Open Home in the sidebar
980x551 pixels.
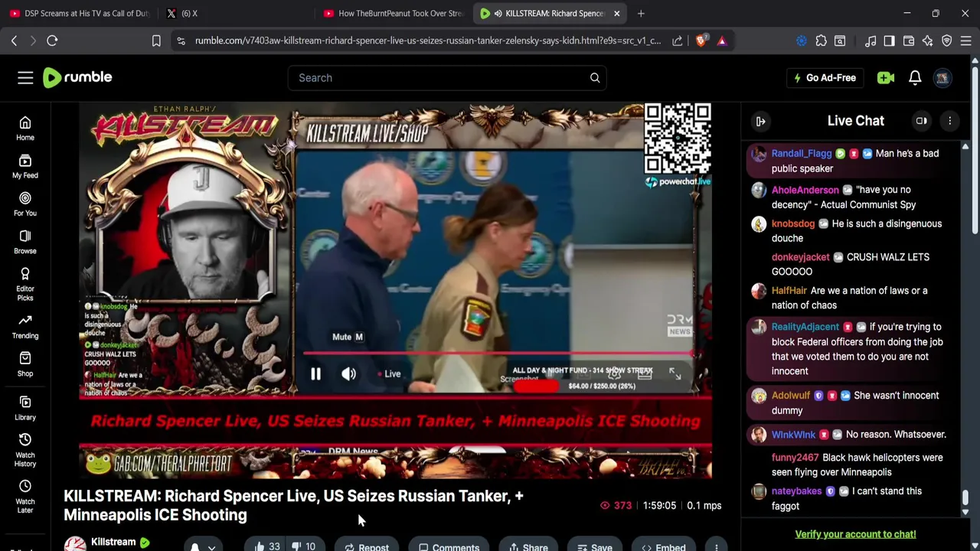(25, 129)
